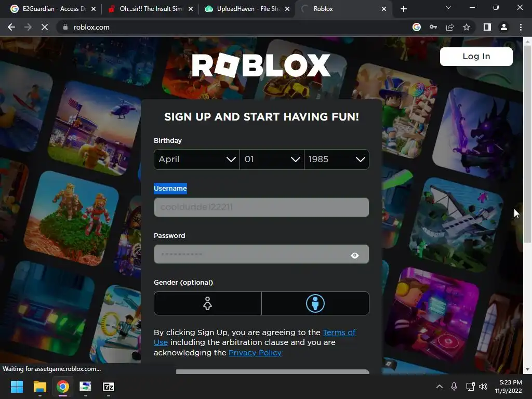Click the share page icon
532x399 pixels.
click(450, 27)
